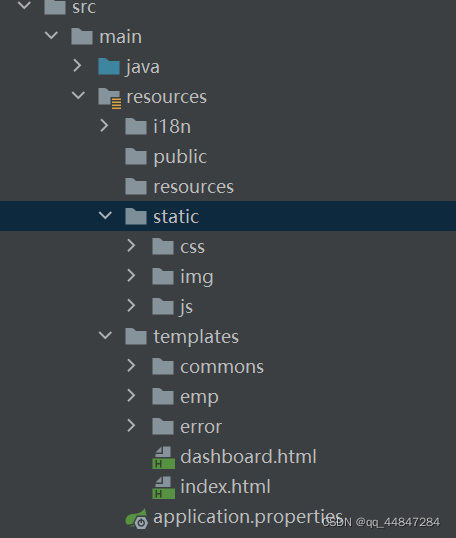Viewport: 456px width, 538px height.
Task: Click the i18n folder icon
Action: pos(136,126)
